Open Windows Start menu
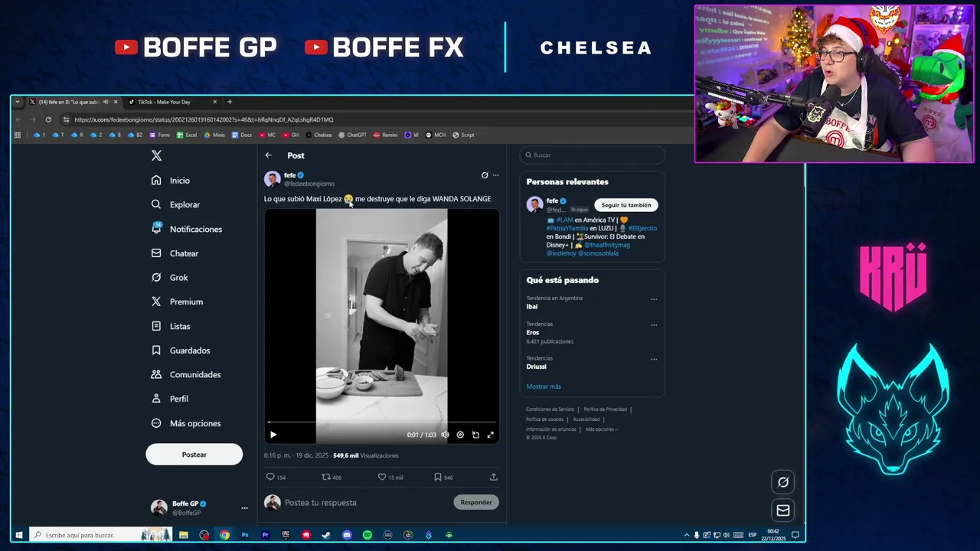Screen dimensions: 980x551 19,535
